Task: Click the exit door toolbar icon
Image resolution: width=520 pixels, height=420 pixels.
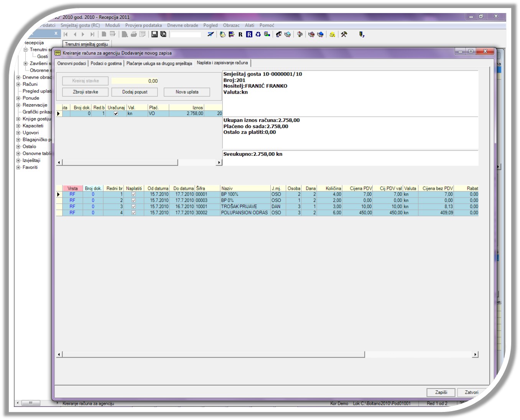Action: point(361,35)
